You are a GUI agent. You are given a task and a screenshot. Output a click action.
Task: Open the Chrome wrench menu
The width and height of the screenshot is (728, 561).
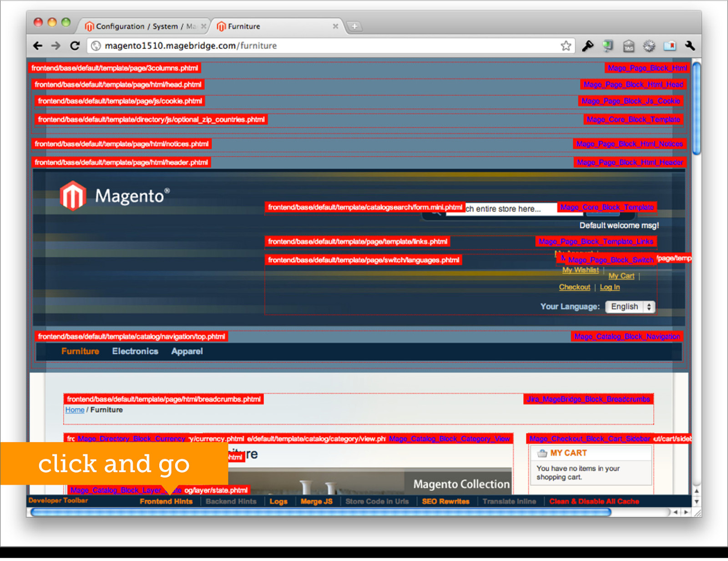tap(690, 46)
